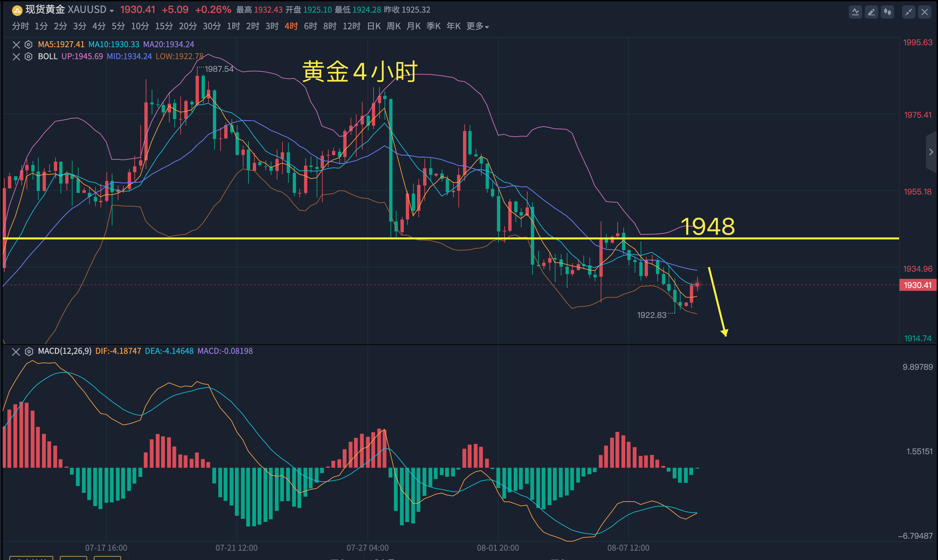Expand the 更多 timeframe dropdown

[478, 26]
